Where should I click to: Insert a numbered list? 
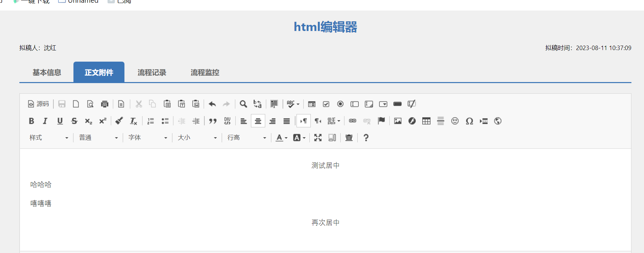151,121
